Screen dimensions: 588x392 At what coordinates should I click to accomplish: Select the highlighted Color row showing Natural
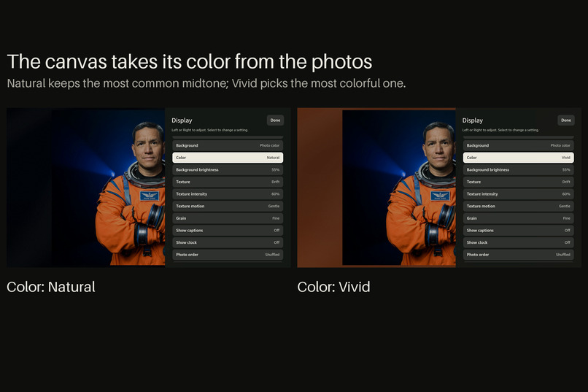pos(228,158)
